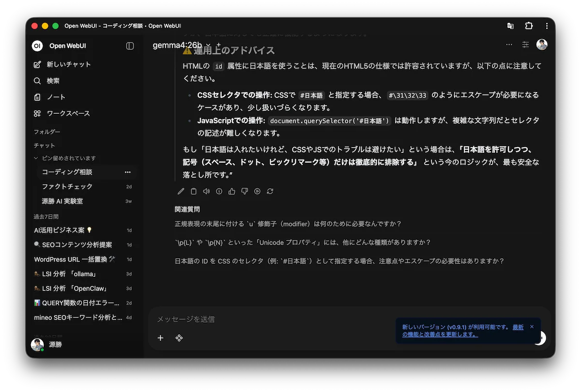
Task: Give a thumbs down to the response
Action: point(245,191)
